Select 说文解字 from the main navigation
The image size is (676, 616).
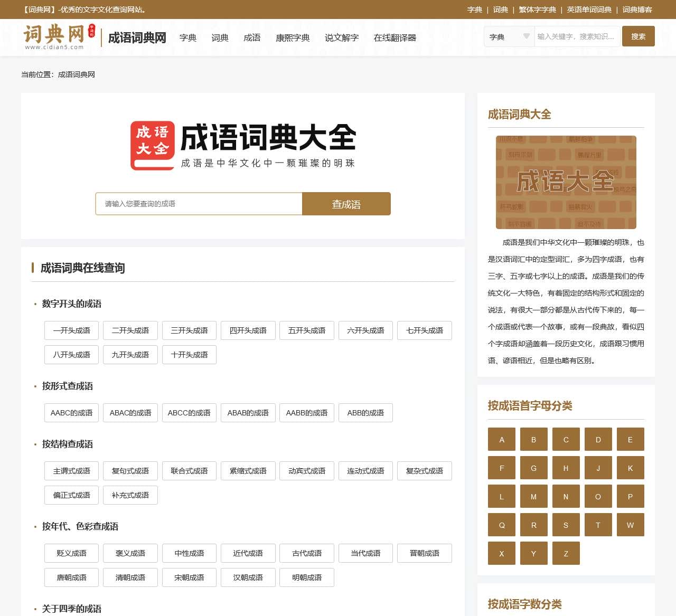[342, 37]
